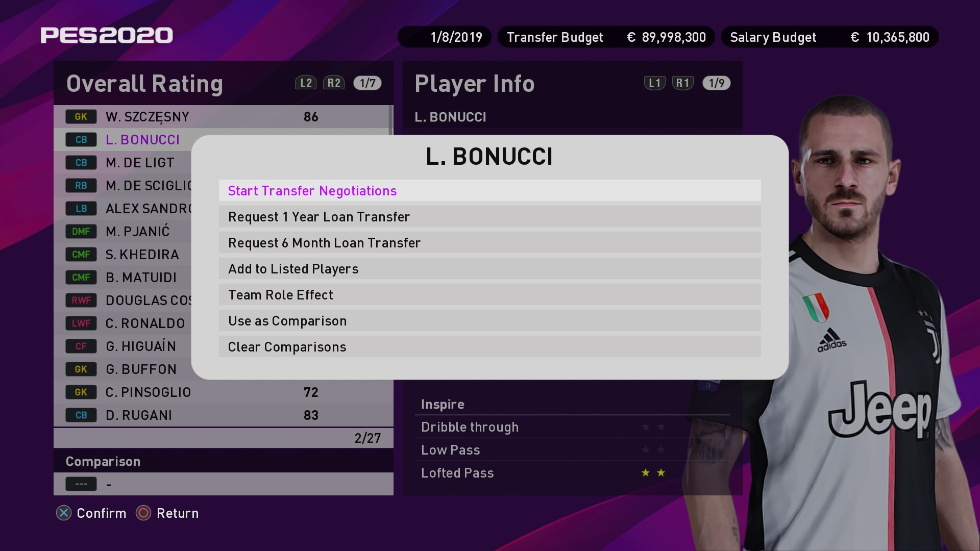Choose Request 6 Month Loan Transfer
Viewport: 980px width, 551px height.
tap(490, 242)
